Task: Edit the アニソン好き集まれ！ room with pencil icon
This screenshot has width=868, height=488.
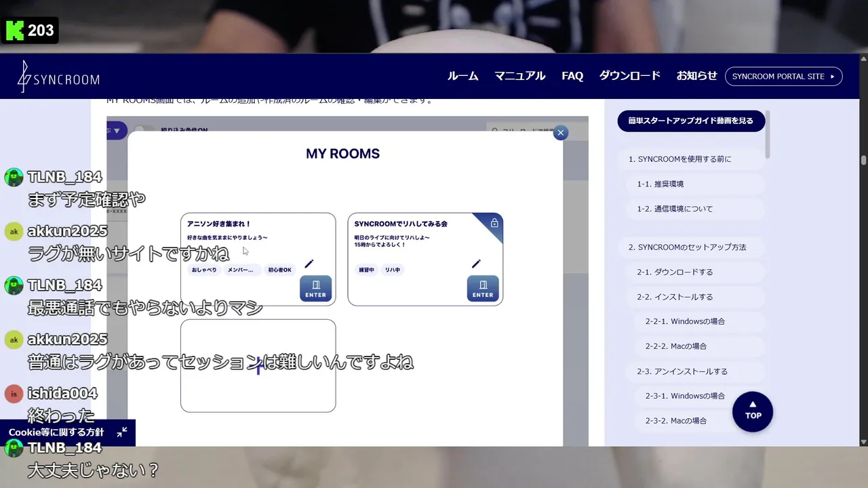Action: pyautogui.click(x=309, y=264)
